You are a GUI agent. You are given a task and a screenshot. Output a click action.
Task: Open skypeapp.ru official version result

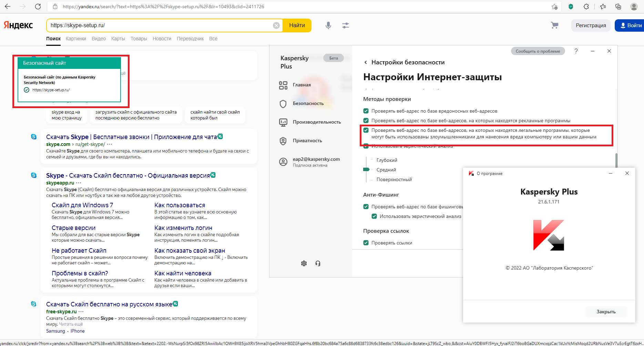[x=128, y=176]
